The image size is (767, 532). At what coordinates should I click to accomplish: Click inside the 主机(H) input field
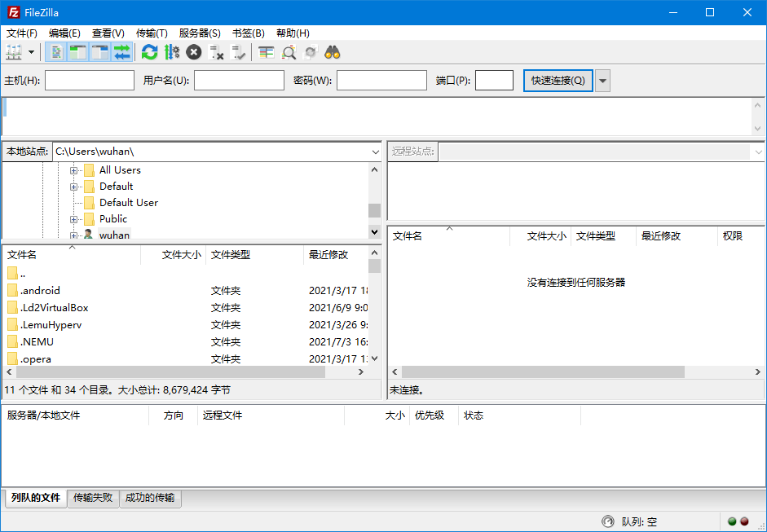(90, 80)
